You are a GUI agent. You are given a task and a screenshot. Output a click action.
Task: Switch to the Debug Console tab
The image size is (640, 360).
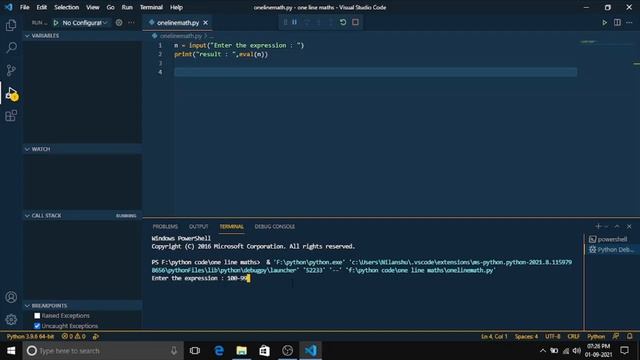point(275,227)
